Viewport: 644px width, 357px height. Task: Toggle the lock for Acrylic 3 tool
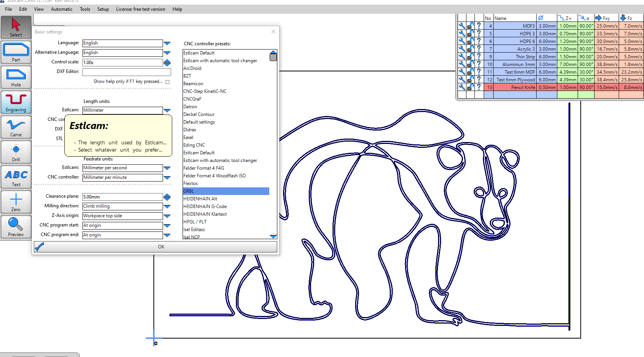coord(470,49)
